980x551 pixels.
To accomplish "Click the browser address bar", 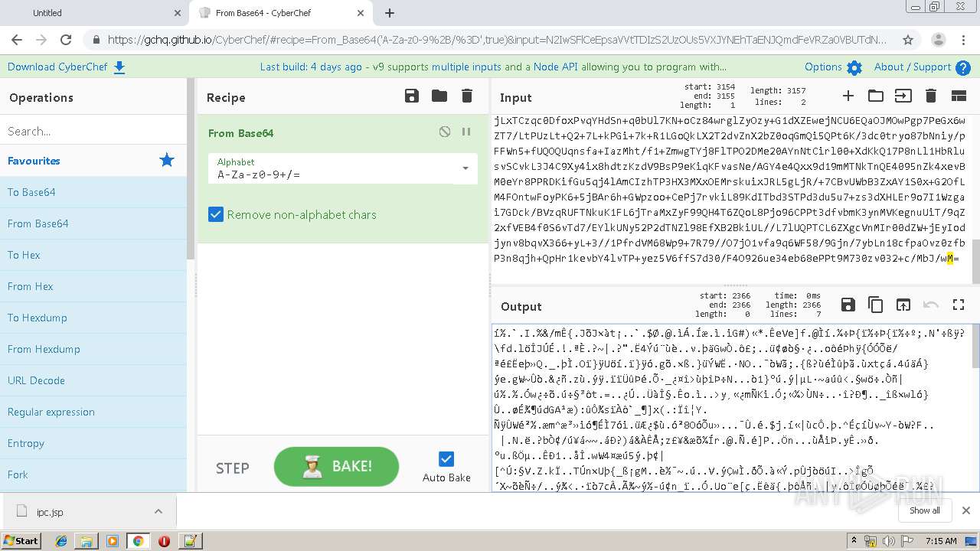I will (x=496, y=40).
